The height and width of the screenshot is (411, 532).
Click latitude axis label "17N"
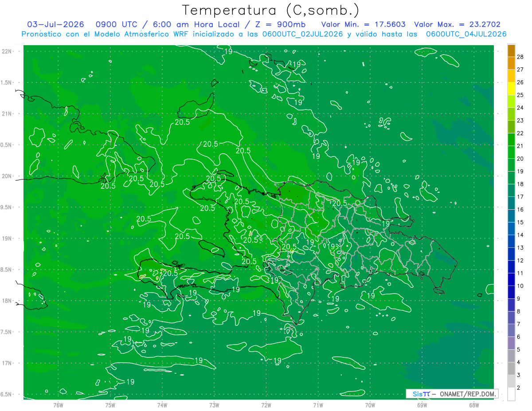(8, 363)
